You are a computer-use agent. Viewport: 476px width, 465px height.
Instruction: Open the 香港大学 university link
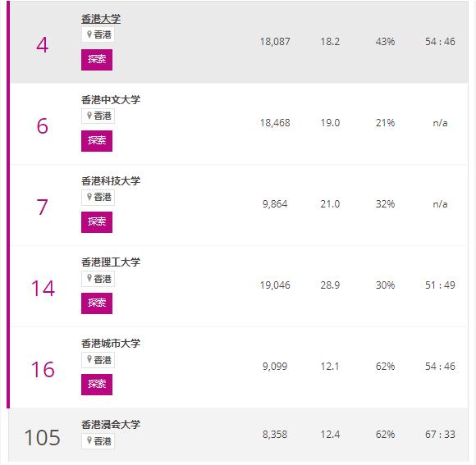pos(101,19)
